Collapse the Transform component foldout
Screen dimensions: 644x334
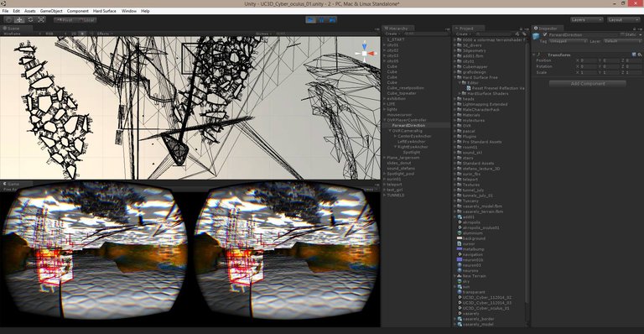point(534,55)
